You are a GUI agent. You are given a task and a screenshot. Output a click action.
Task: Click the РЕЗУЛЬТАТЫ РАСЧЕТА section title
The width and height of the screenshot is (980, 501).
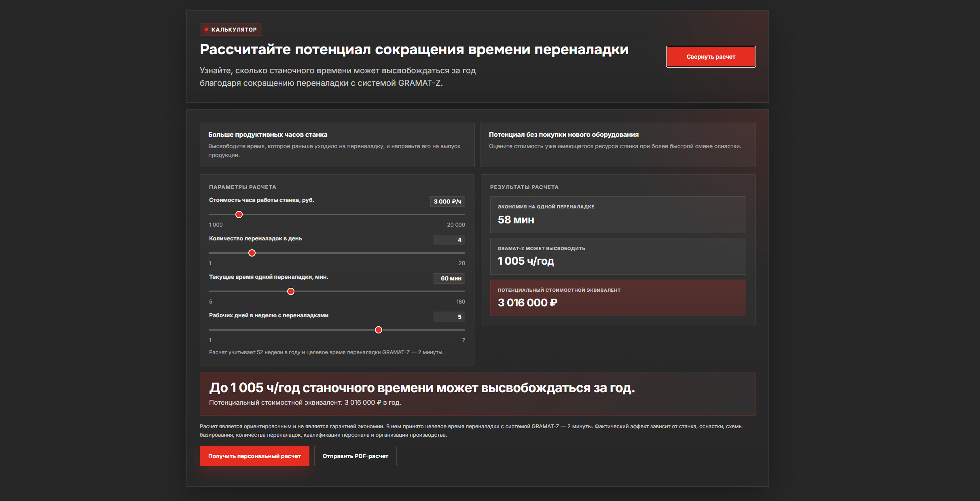[524, 187]
